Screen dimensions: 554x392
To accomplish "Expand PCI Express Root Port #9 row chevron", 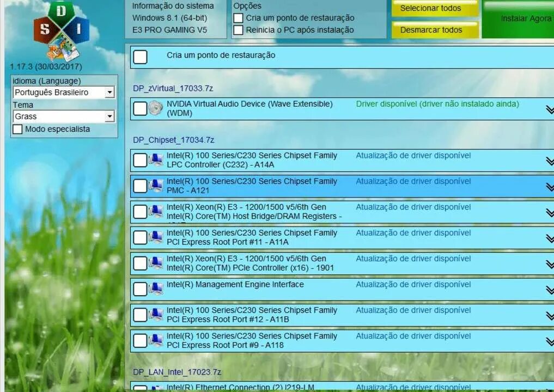I will coord(550,341).
